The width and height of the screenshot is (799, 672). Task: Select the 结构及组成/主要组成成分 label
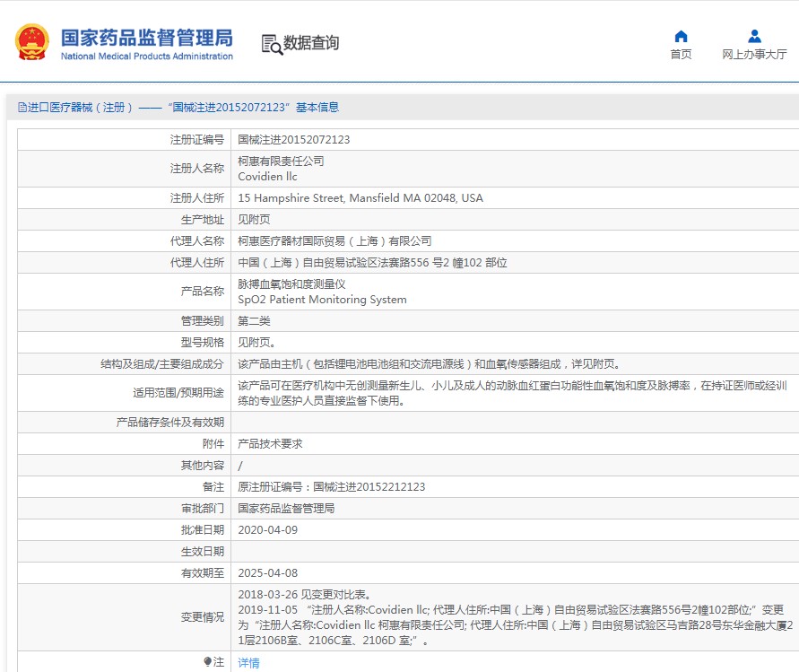tap(162, 364)
